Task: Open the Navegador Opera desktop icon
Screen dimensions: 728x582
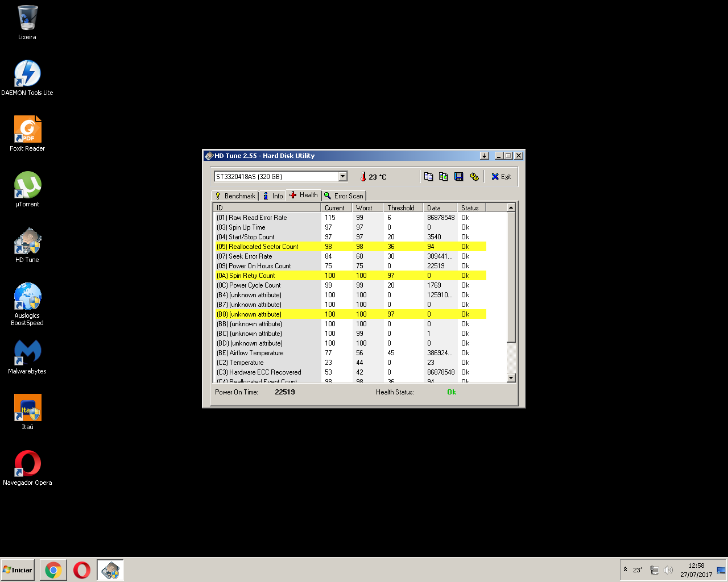Action: coord(27,468)
